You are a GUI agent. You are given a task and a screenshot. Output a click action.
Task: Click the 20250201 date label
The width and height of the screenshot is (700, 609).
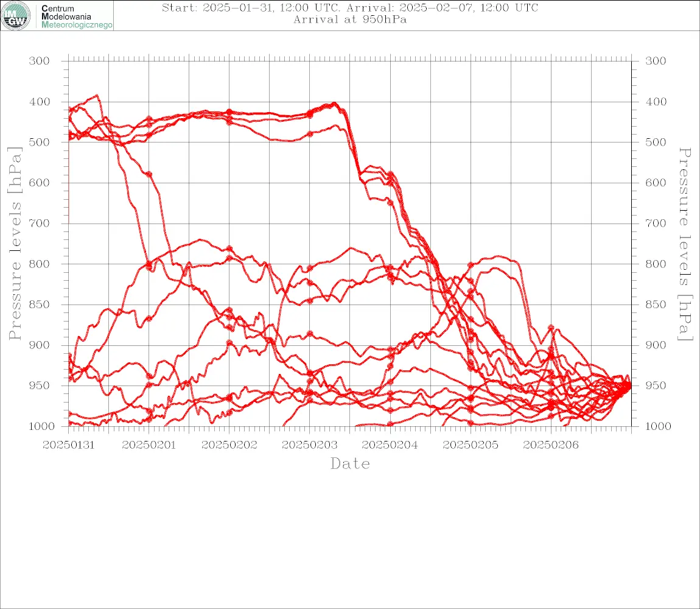pyautogui.click(x=149, y=445)
